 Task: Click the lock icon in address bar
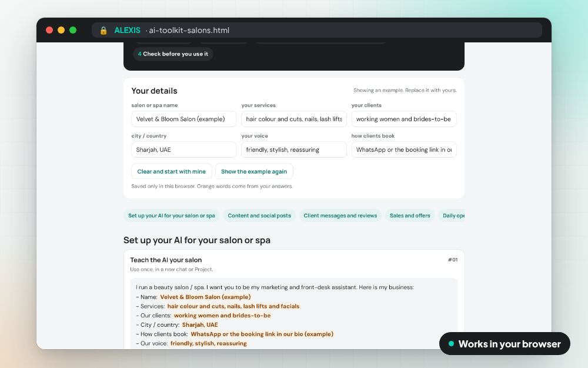tap(103, 31)
